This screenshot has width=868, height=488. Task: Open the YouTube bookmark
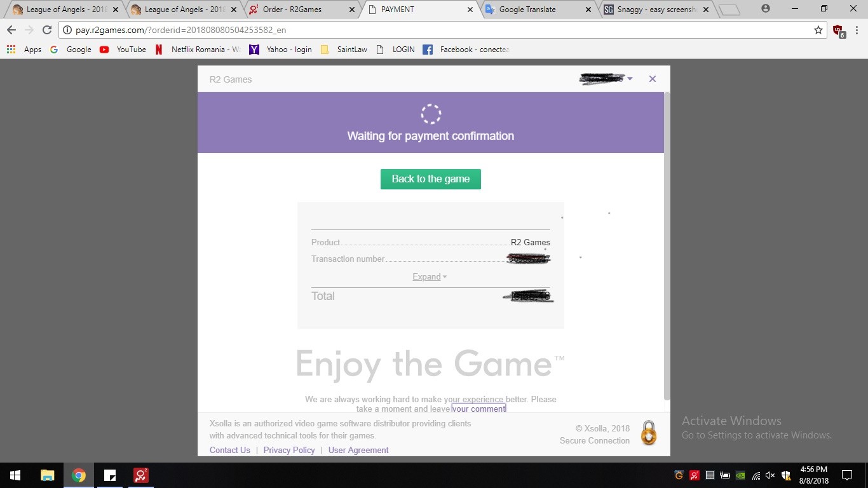(x=123, y=50)
